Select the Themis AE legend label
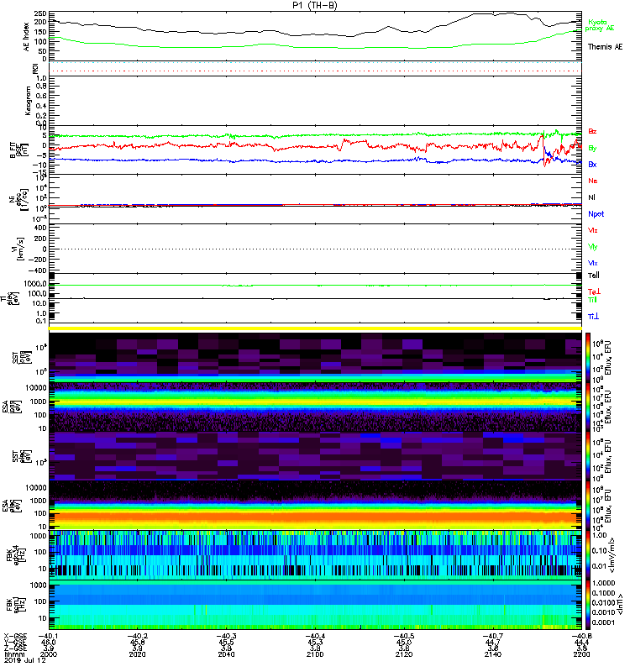Image resolution: width=630 pixels, height=672 pixels. click(x=605, y=47)
